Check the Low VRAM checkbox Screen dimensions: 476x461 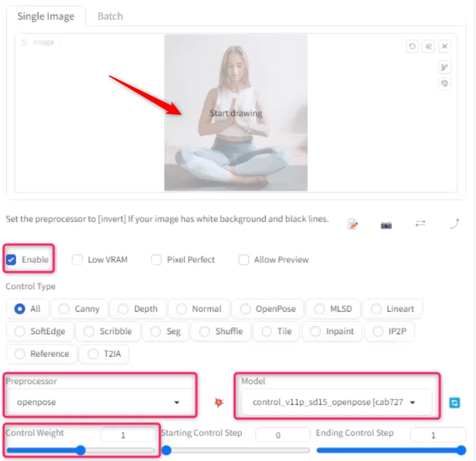click(x=77, y=259)
